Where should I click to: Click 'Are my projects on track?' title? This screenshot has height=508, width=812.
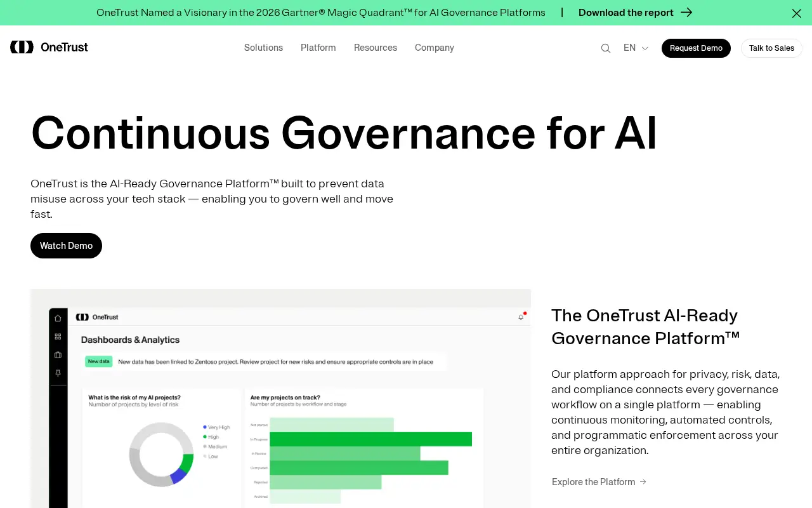click(285, 398)
